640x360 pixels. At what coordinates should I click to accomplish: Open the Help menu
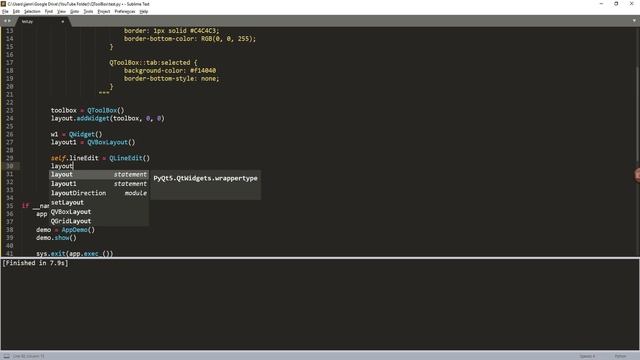coord(144,11)
